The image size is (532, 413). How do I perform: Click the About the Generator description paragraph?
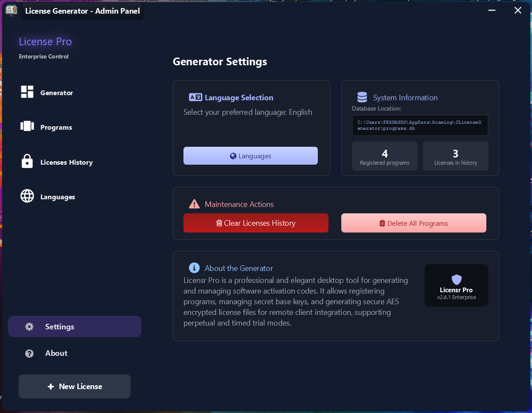pos(296,302)
